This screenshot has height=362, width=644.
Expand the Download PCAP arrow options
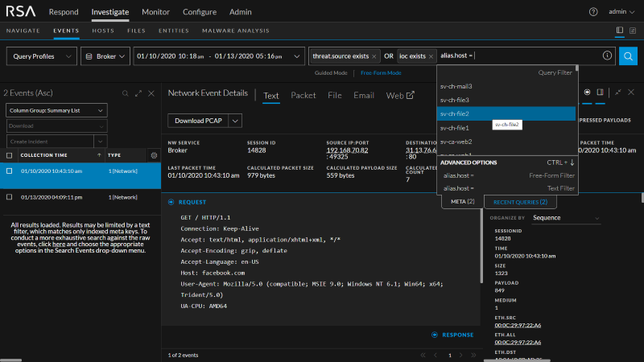coord(235,121)
